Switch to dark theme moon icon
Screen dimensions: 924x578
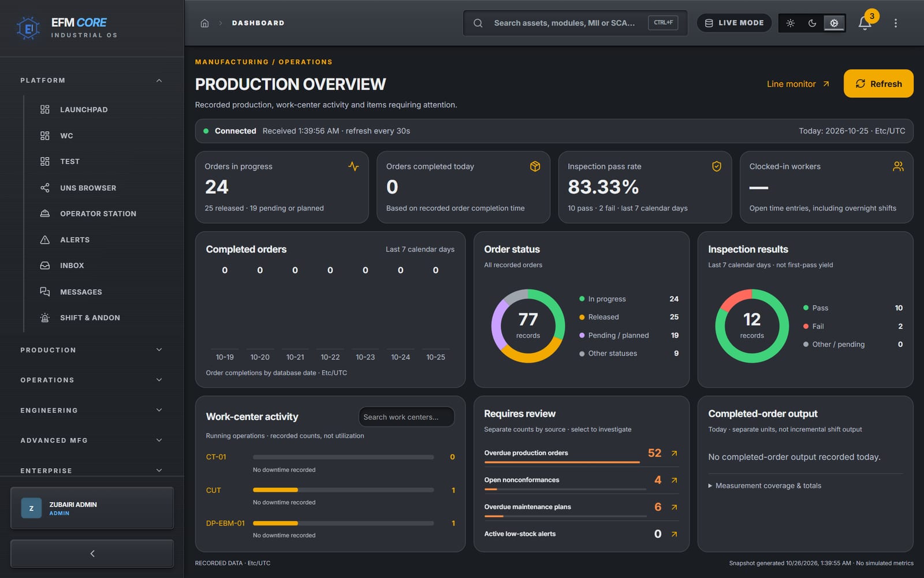coord(813,23)
